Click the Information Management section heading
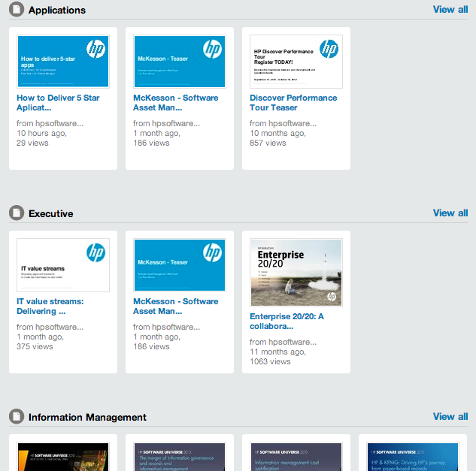Viewport: 476px width, 471px height. coord(87,418)
